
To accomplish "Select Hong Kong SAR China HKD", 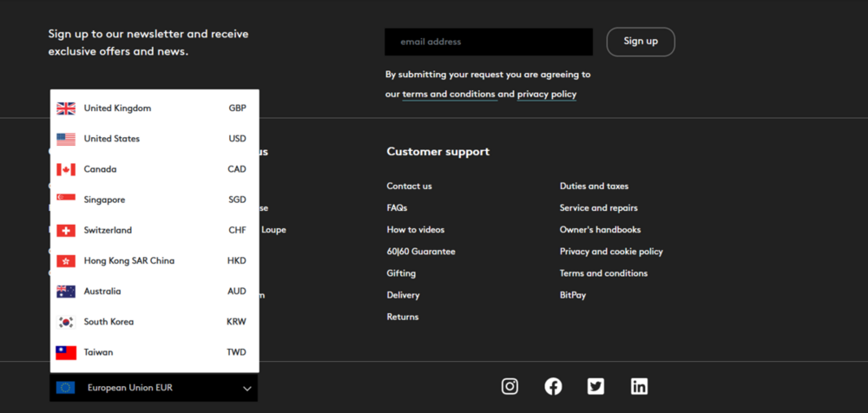I will tap(154, 261).
